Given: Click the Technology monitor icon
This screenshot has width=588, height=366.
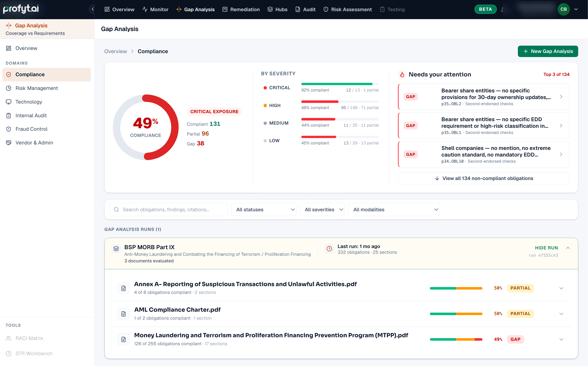Looking at the screenshot, I should (9, 102).
